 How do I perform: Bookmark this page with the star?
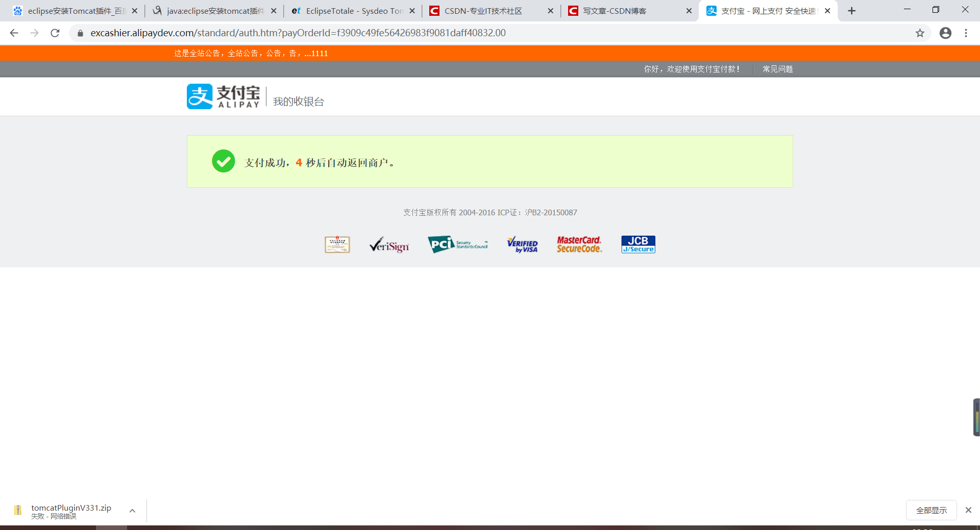[920, 33]
